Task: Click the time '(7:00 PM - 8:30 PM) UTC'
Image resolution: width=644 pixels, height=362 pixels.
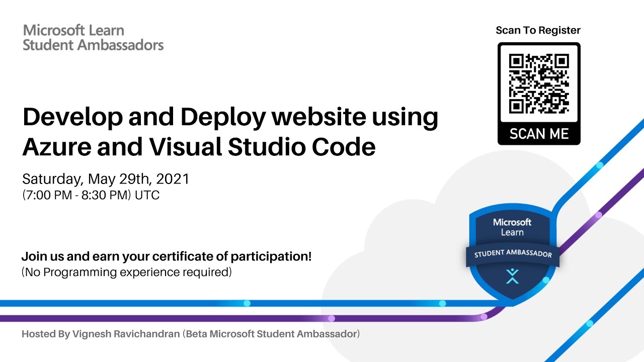Action: point(91,195)
